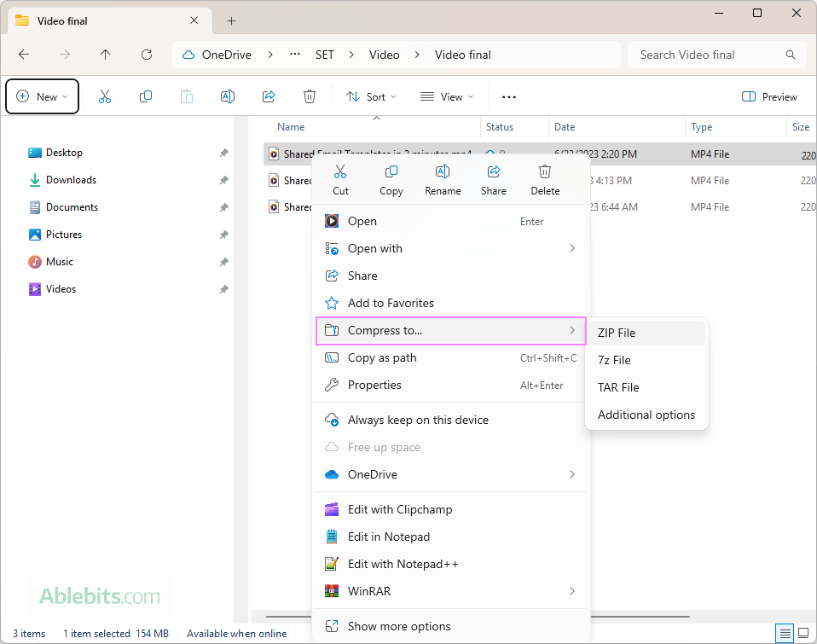Unpin Downloads from quick access
Viewport: 817px width, 644px height.
coord(224,180)
